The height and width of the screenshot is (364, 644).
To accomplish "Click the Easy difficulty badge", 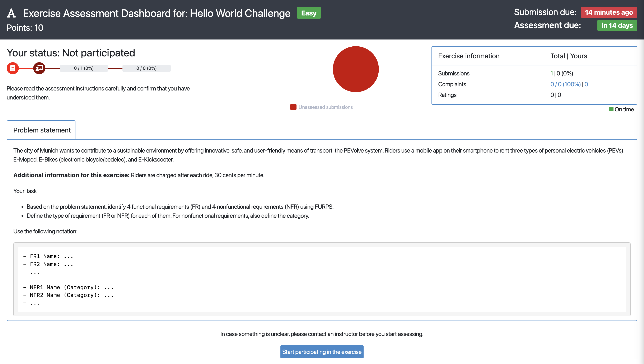I will (x=309, y=13).
